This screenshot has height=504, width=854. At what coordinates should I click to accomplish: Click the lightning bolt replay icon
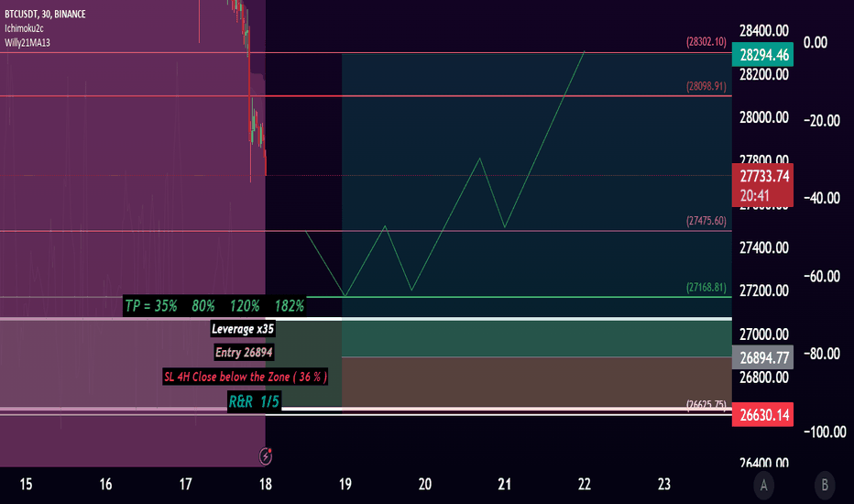click(x=266, y=456)
